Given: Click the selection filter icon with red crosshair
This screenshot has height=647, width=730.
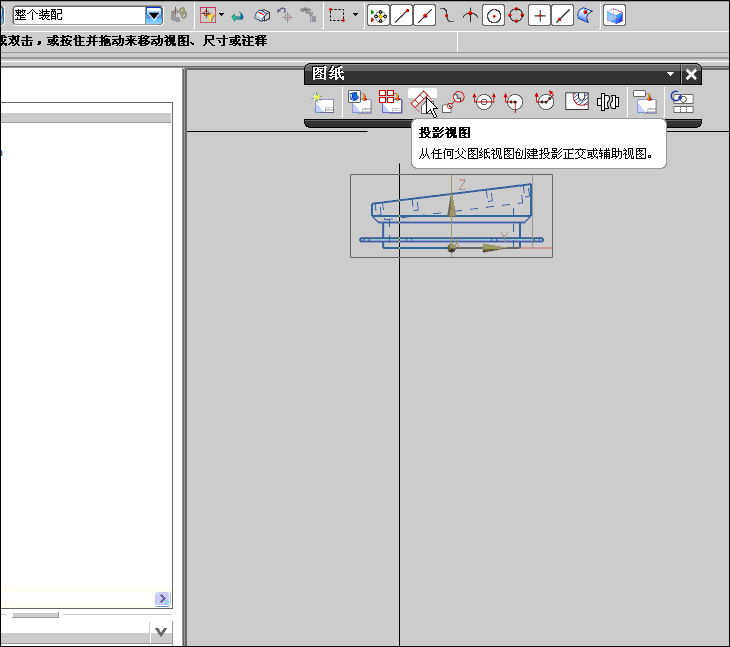Looking at the screenshot, I should [x=208, y=15].
